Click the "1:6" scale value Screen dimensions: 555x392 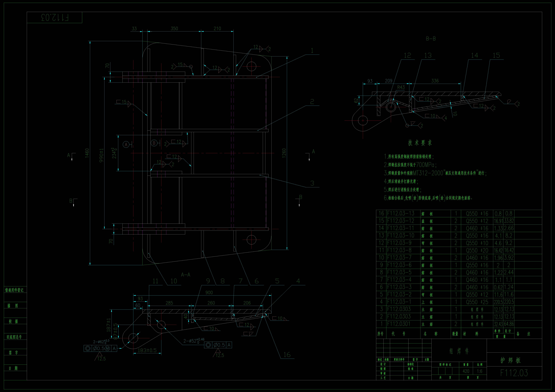click(480, 371)
